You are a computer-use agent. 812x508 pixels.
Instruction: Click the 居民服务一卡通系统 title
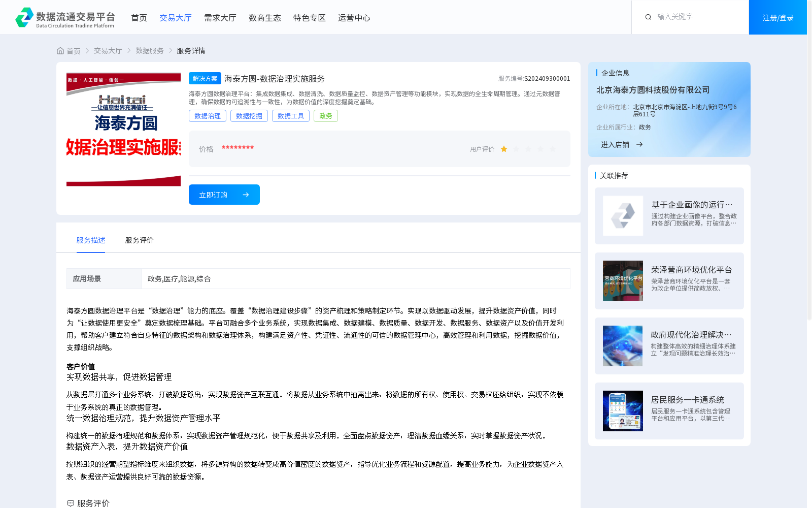click(688, 400)
